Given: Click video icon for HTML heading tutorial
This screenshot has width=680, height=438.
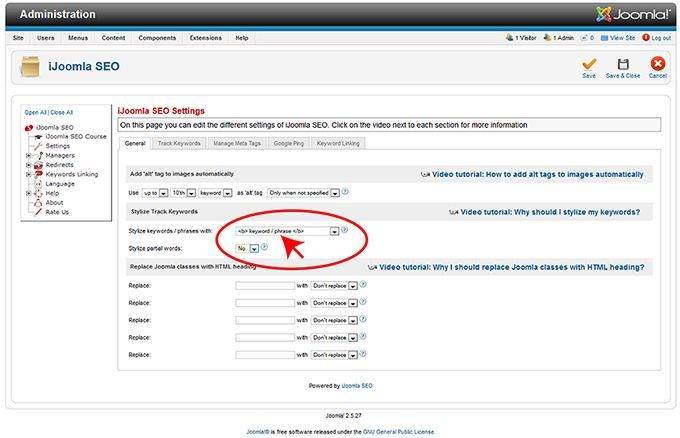Looking at the screenshot, I should (372, 267).
